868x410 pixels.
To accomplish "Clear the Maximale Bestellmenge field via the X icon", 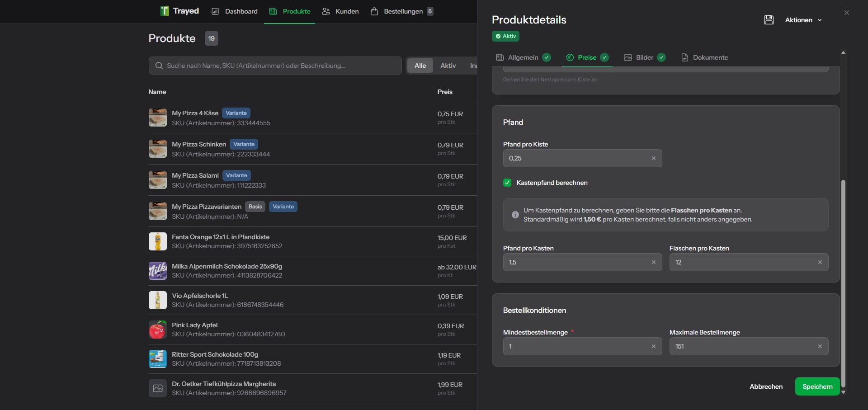I will 820,346.
